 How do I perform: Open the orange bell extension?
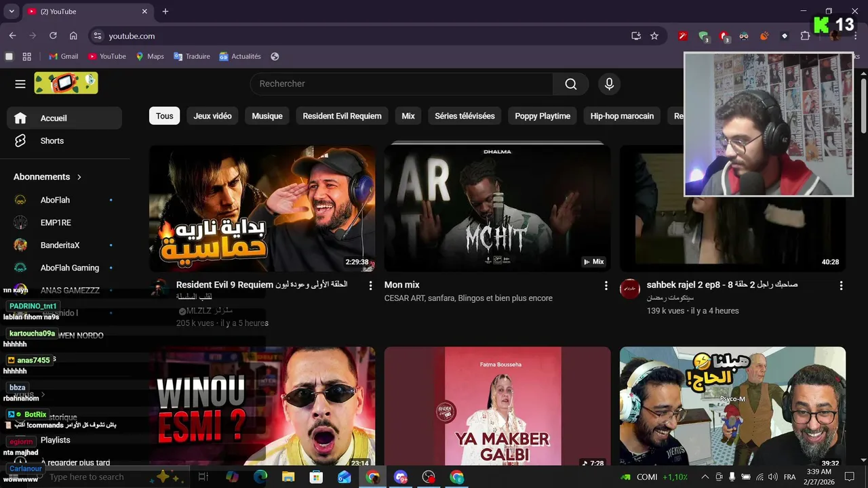point(764,36)
